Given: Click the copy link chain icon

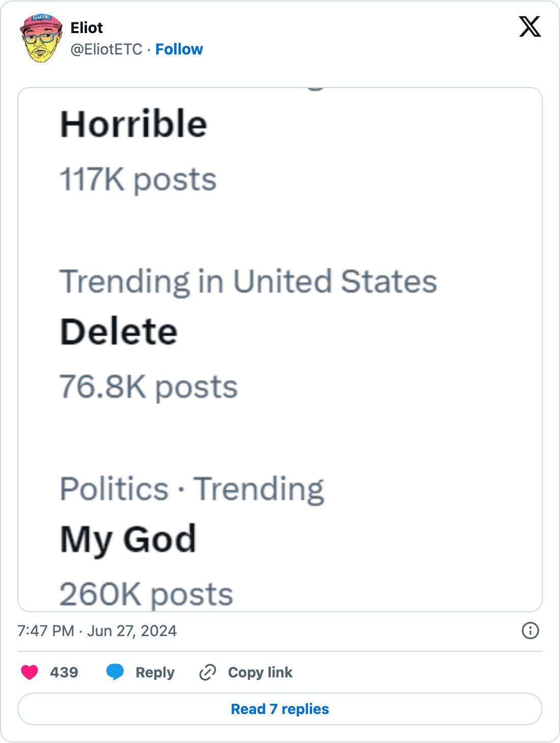Looking at the screenshot, I should coord(208,672).
